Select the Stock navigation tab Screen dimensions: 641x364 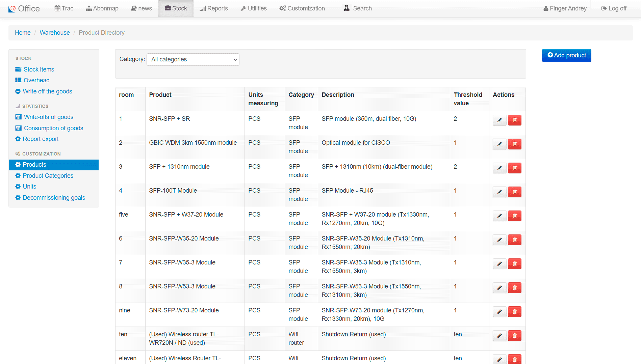(x=176, y=8)
